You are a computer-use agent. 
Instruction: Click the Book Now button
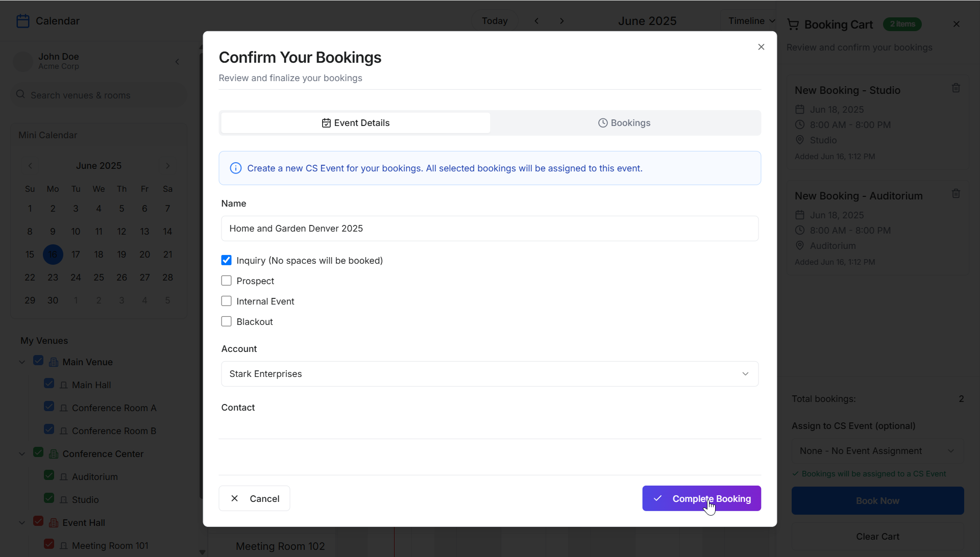tap(877, 501)
